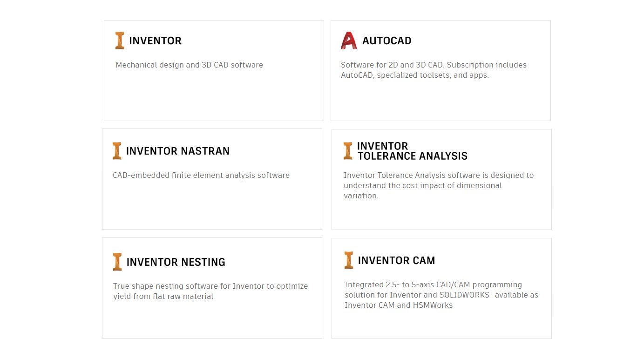Image resolution: width=644 pixels, height=359 pixels.
Task: Click "CAD-embedded finite element analysis software" text
Action: (201, 176)
